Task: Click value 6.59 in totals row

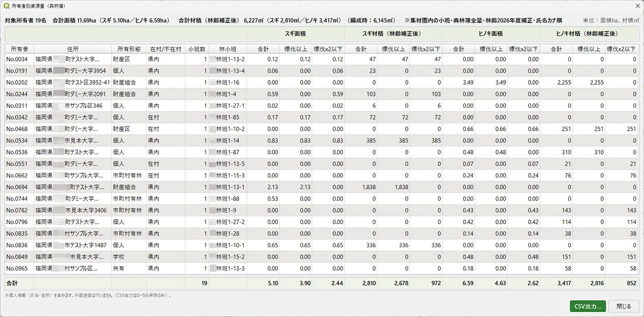Action: (459, 283)
